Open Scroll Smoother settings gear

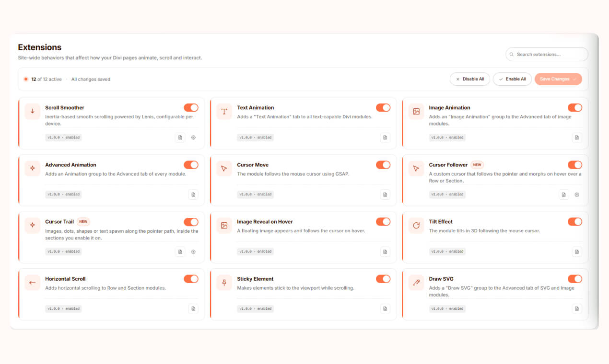pos(193,137)
